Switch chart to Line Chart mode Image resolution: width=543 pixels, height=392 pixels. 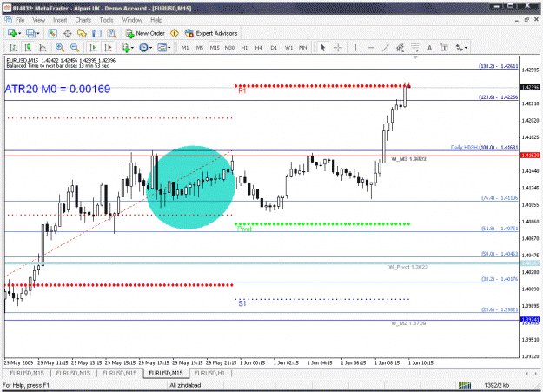pos(43,48)
